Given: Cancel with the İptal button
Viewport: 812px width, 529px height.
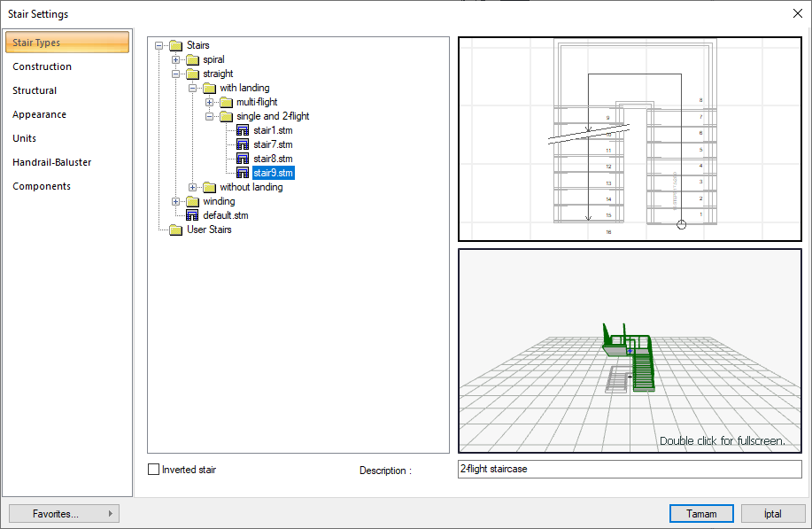Looking at the screenshot, I should click(x=773, y=513).
